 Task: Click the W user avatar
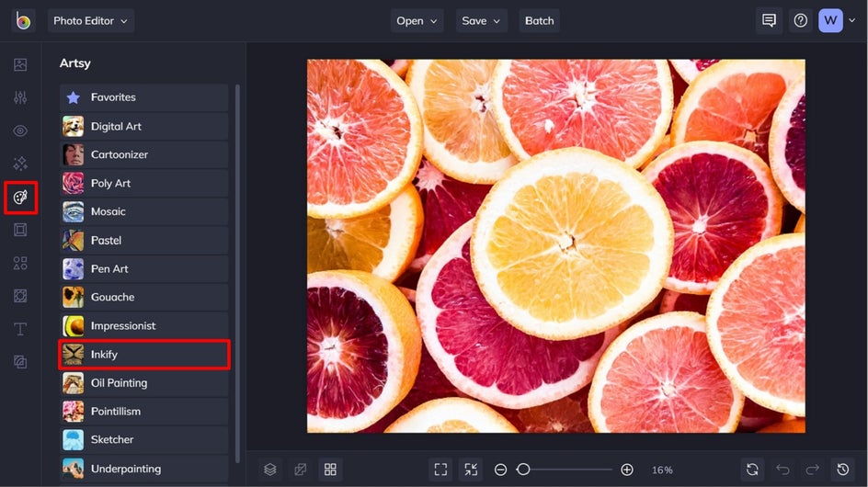click(x=830, y=21)
